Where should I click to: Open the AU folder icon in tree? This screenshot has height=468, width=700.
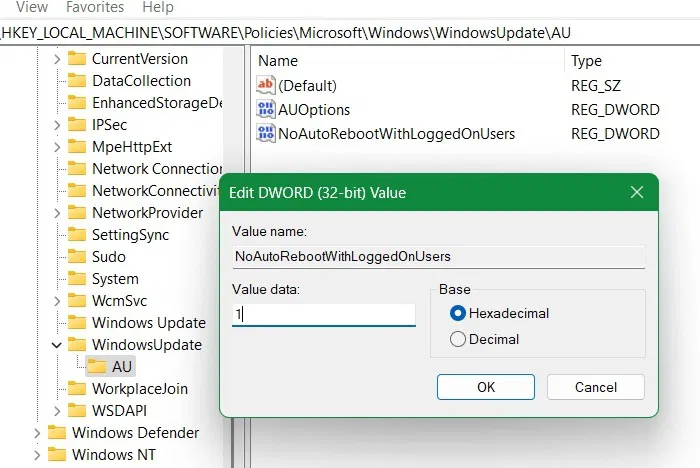coord(96,366)
